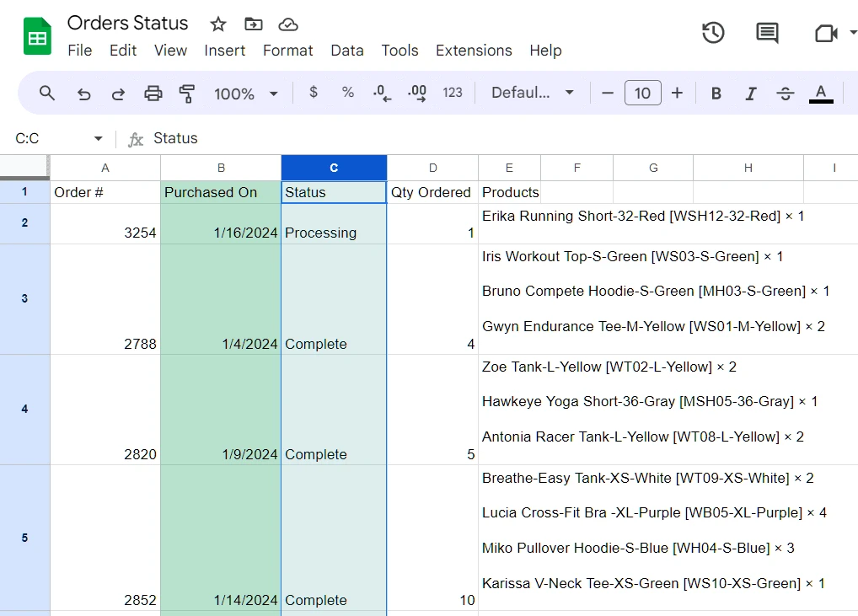The width and height of the screenshot is (858, 616).
Task: Open version history clock icon
Action: point(713,33)
